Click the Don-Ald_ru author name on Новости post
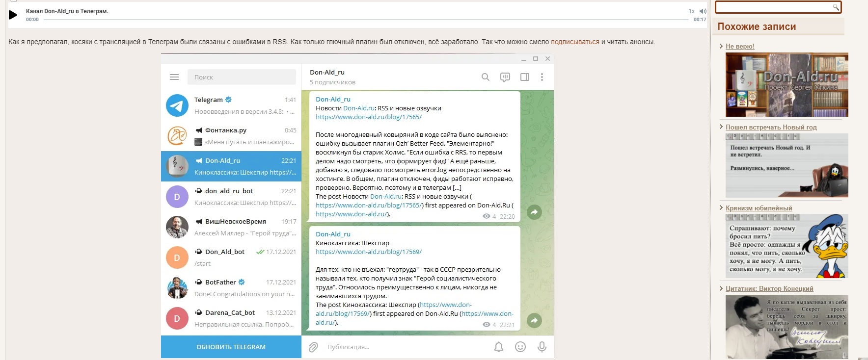The height and width of the screenshot is (360, 868). [333, 99]
